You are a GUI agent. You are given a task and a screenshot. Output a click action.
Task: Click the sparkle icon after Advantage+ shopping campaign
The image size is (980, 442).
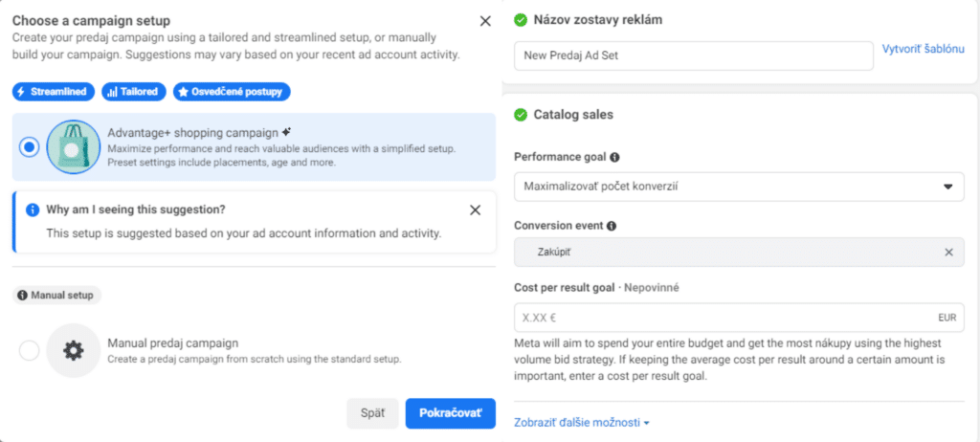(286, 132)
